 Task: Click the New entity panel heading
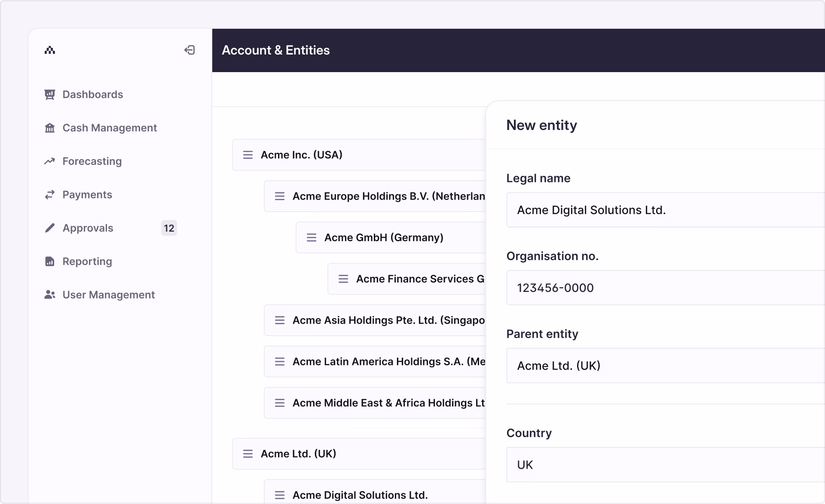point(541,125)
